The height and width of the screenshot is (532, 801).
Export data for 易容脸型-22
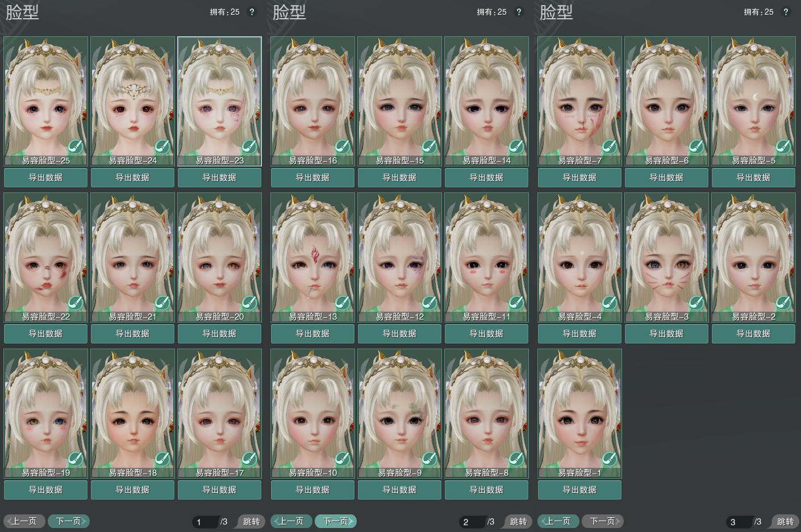tap(46, 334)
